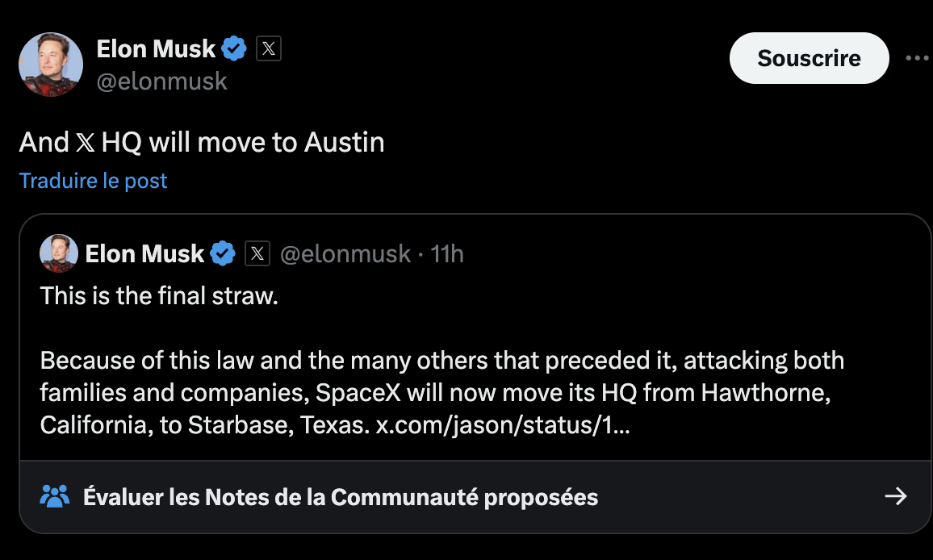The image size is (933, 560).
Task: Click the Elon Musk display name at top
Action: click(x=156, y=48)
